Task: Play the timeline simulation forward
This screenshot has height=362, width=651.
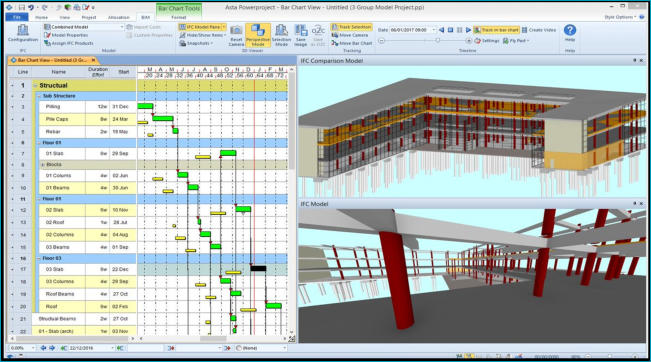Action: coord(468,30)
